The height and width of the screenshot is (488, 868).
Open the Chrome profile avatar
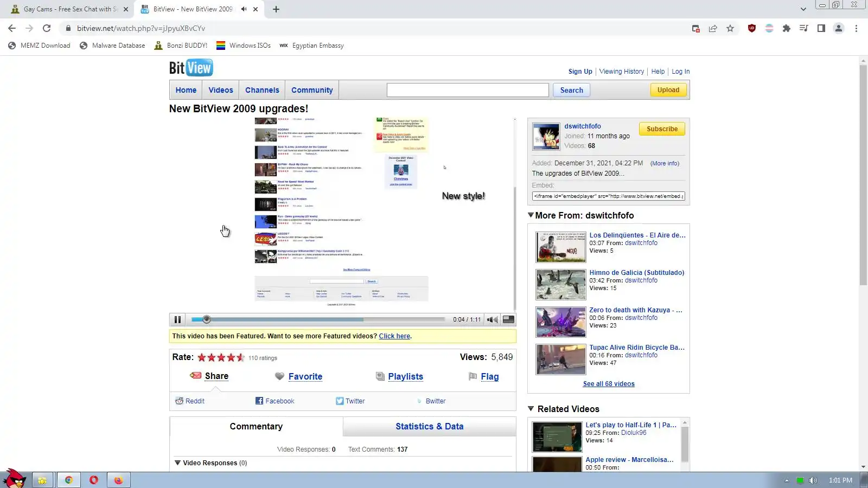(839, 28)
